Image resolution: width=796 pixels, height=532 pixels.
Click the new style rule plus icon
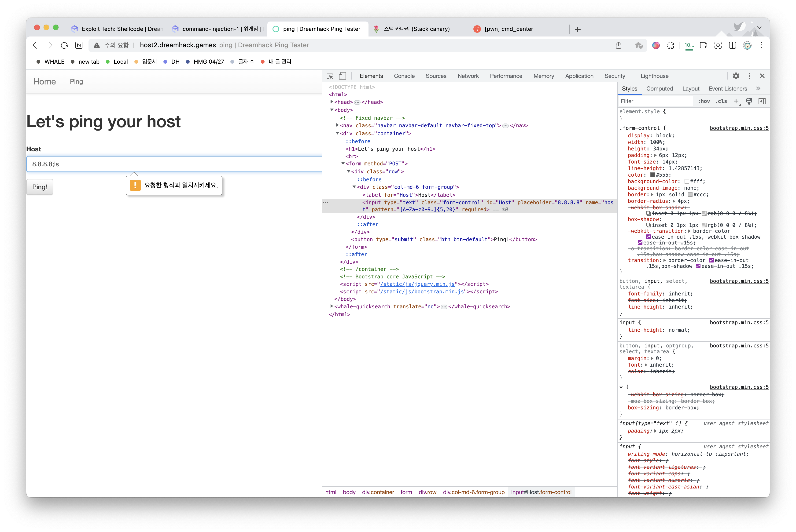point(736,101)
